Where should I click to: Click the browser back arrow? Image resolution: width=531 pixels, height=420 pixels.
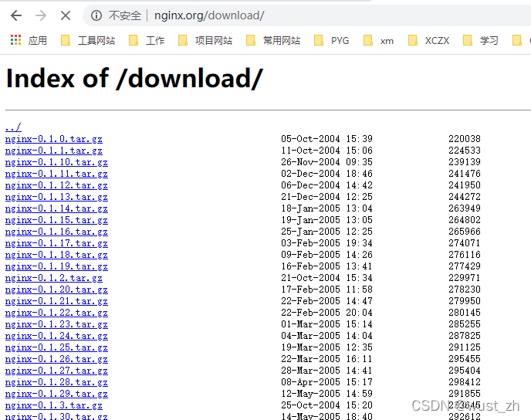coord(16,15)
